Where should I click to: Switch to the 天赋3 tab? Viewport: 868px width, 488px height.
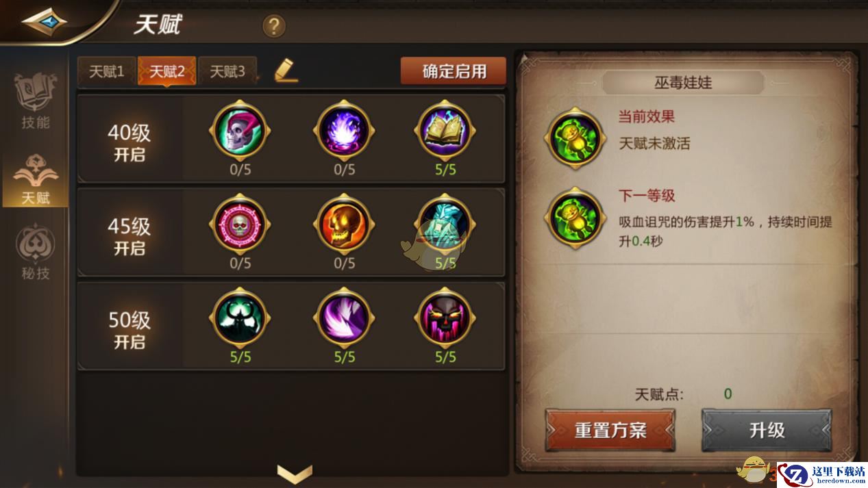click(227, 71)
